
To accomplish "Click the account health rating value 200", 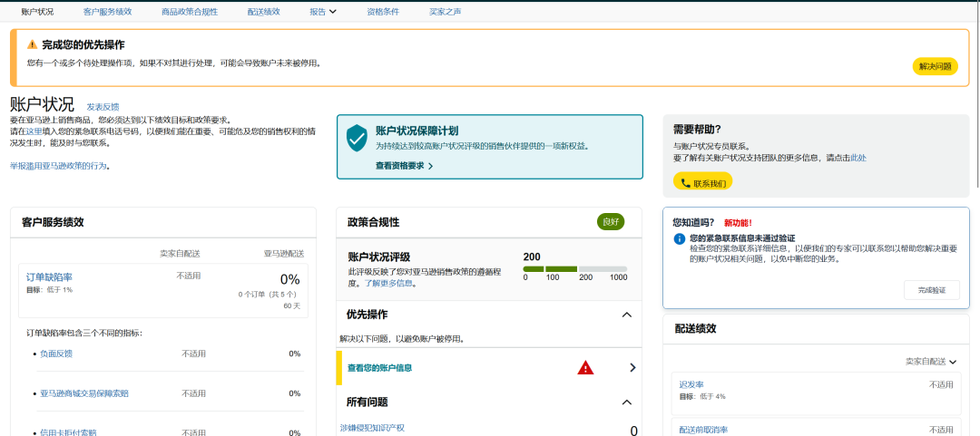I will pos(532,257).
